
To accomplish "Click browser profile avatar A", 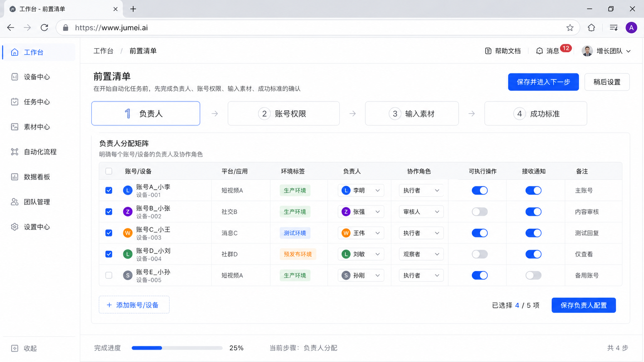I will point(631,28).
